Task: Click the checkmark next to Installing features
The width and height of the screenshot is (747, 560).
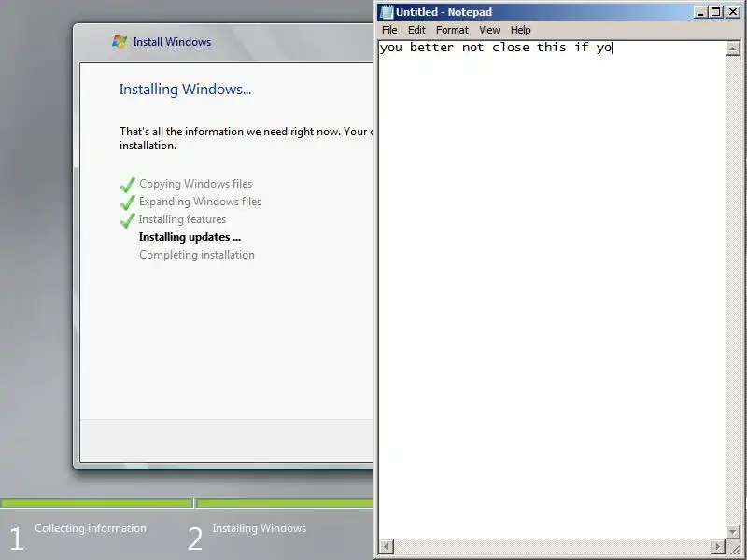Action: pos(128,219)
